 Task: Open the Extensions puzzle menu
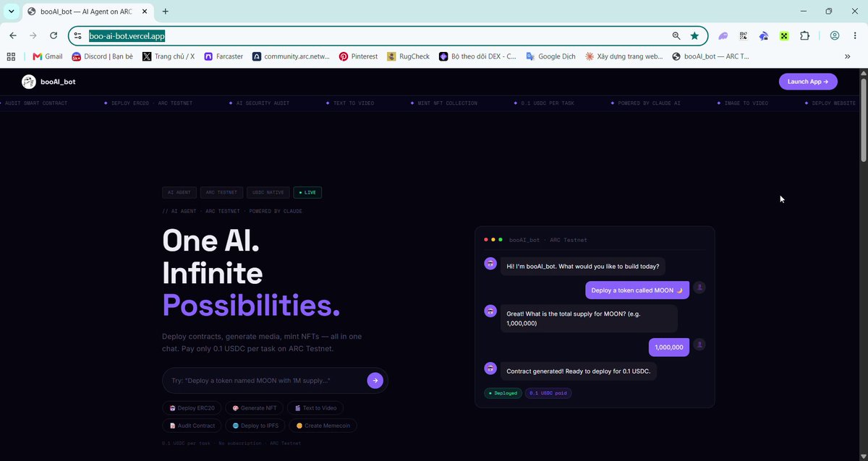click(x=804, y=35)
